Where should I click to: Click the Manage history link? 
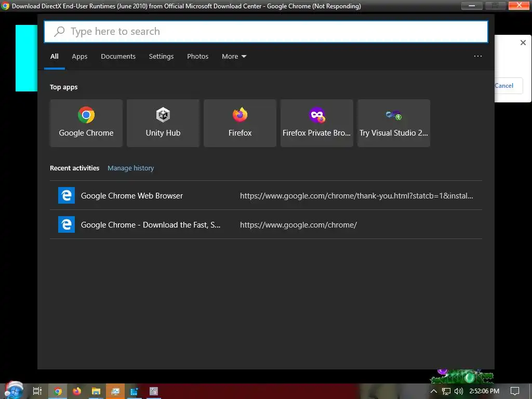coord(130,168)
